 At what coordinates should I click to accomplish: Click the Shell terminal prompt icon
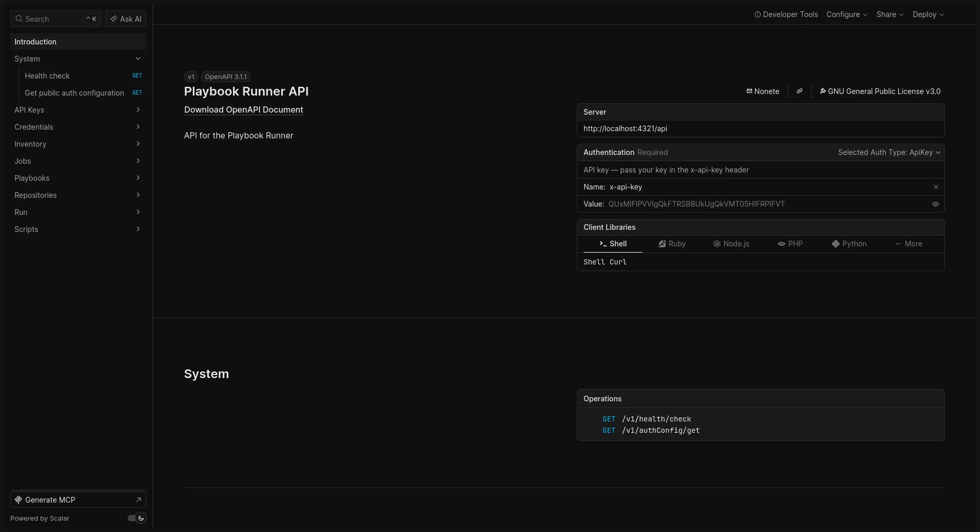click(603, 244)
